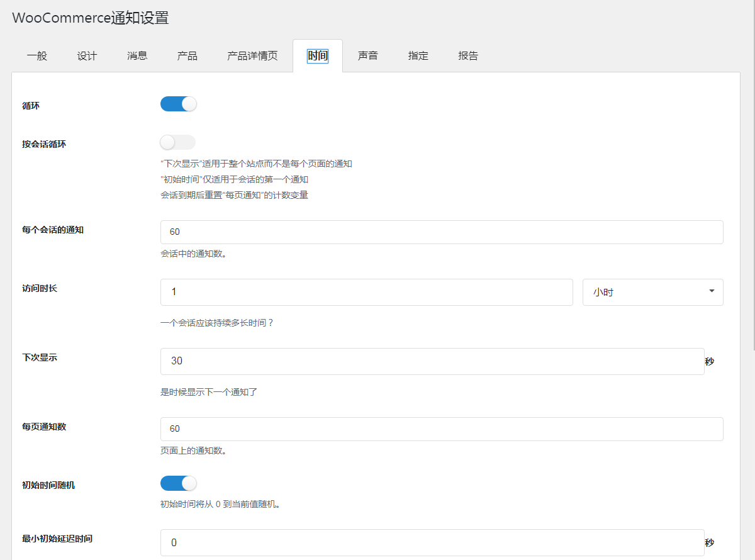Click the 按会话循环 setting label
The image size is (755, 560).
click(44, 144)
